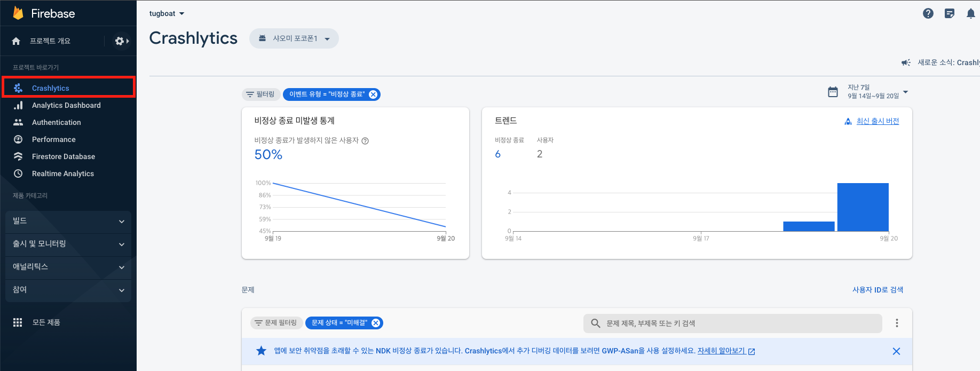Screen dimensions: 980x371
Task: Click the Firestore Database icon
Action: click(18, 156)
